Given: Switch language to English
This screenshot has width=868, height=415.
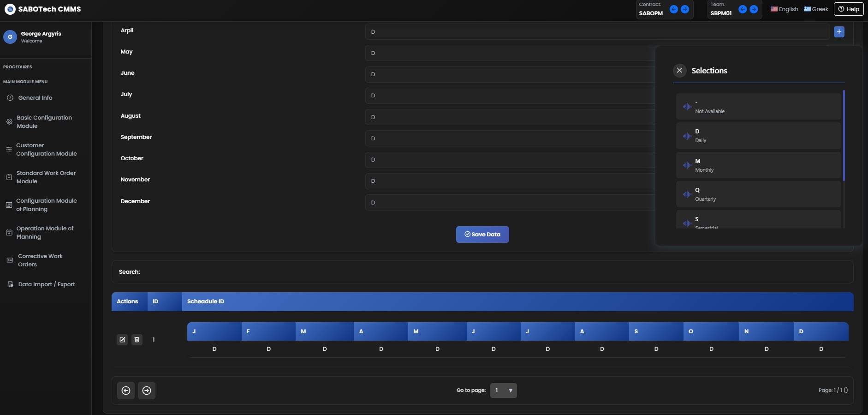Looking at the screenshot, I should click(785, 9).
